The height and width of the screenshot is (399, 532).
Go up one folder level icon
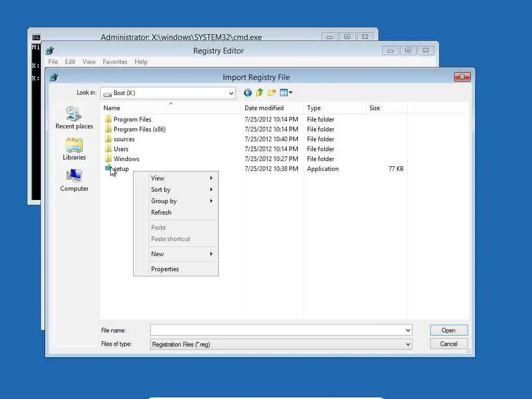260,92
